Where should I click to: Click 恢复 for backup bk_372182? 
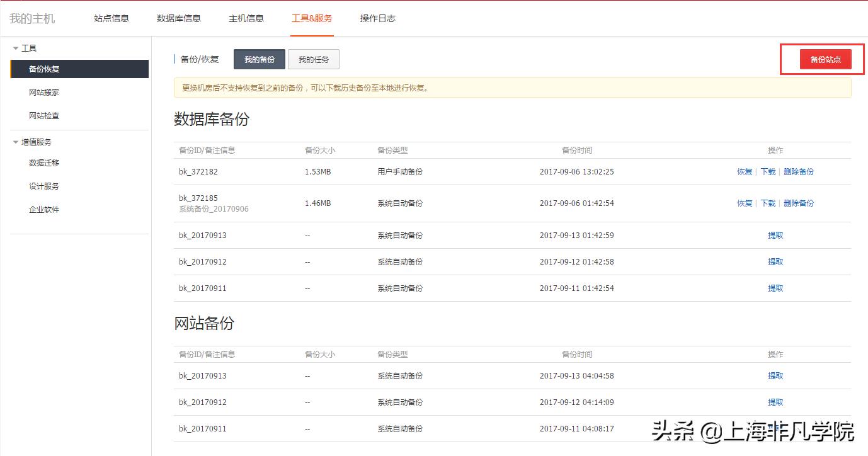744,171
